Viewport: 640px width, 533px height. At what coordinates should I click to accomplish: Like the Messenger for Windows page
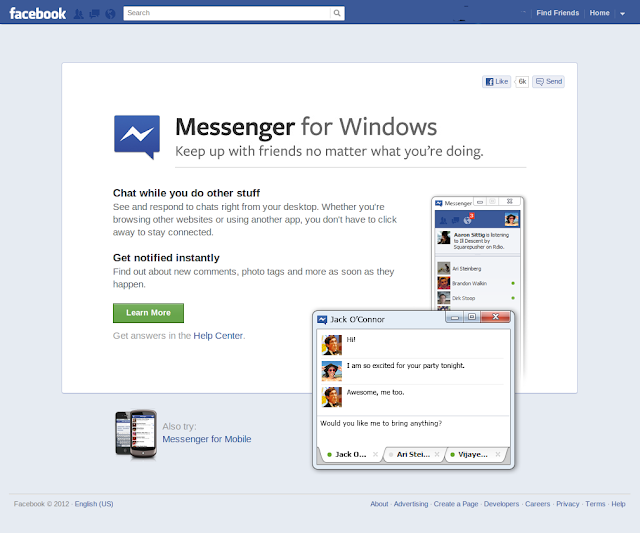click(x=496, y=82)
